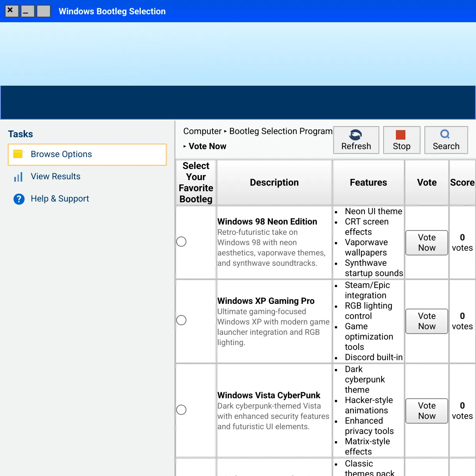Vote Now for Windows XP Gaming Pro

point(426,321)
